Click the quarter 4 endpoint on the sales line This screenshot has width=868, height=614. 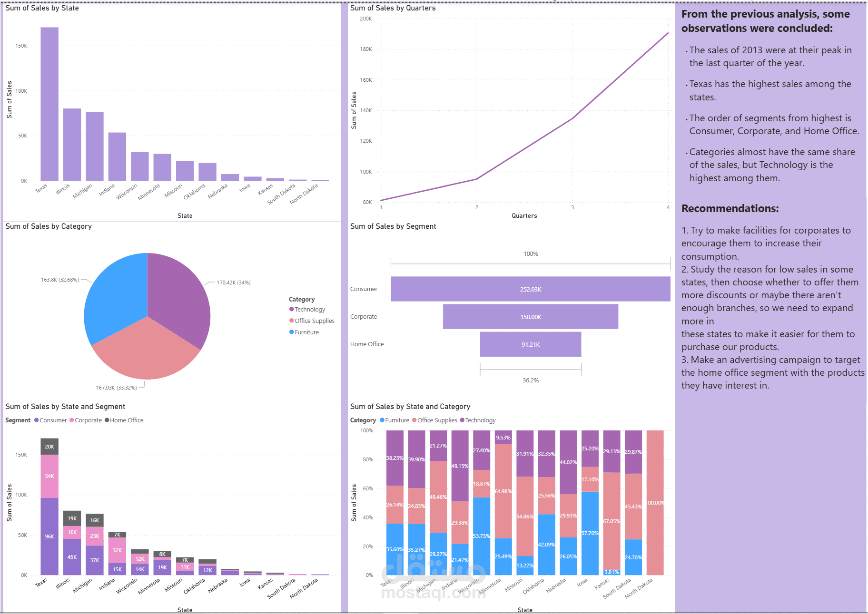(x=668, y=33)
